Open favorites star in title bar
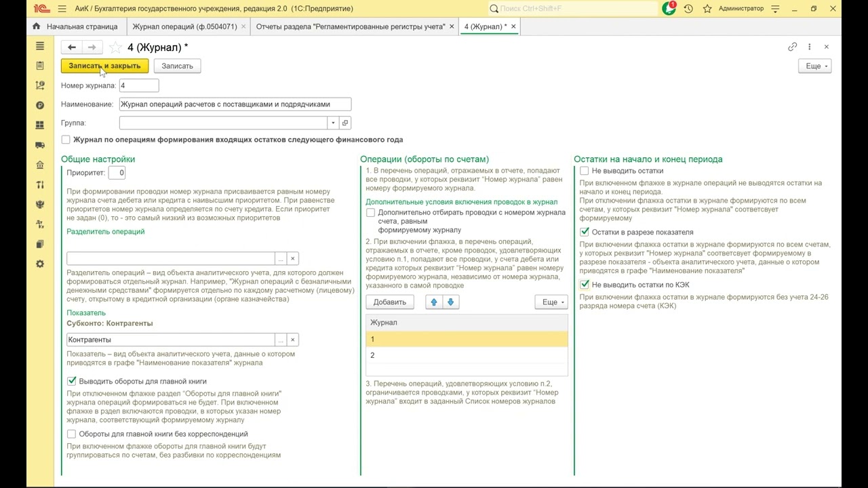The height and width of the screenshot is (488, 868). point(707,9)
